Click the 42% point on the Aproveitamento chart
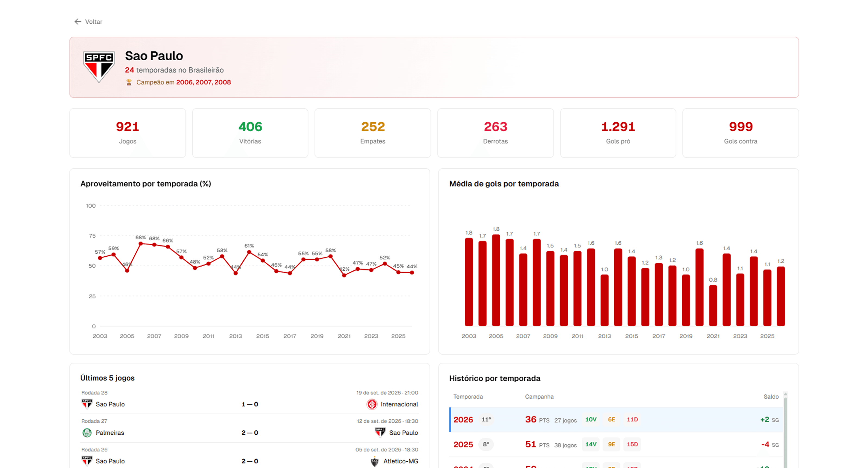The width and height of the screenshot is (868, 468). 344,275
